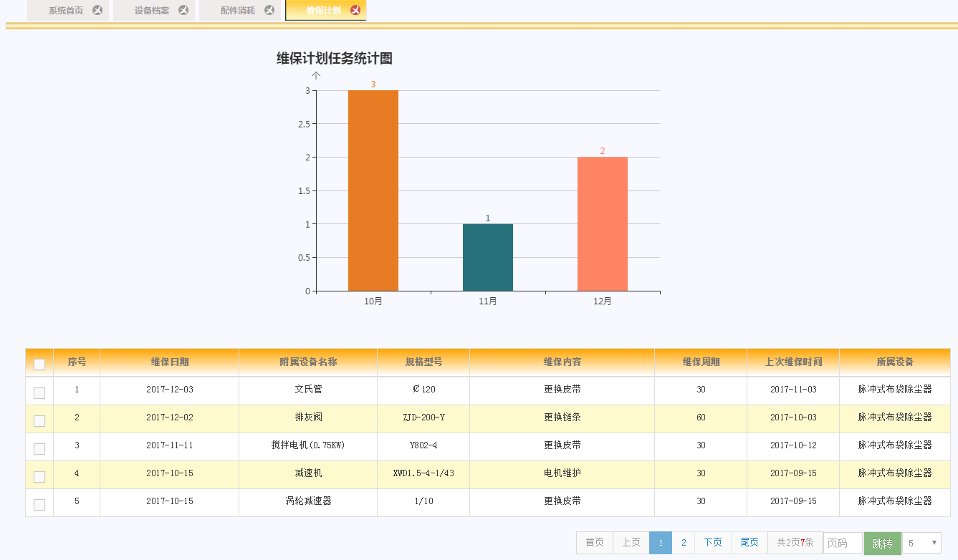
Task: Click the 页码 page number input field
Action: 842,544
